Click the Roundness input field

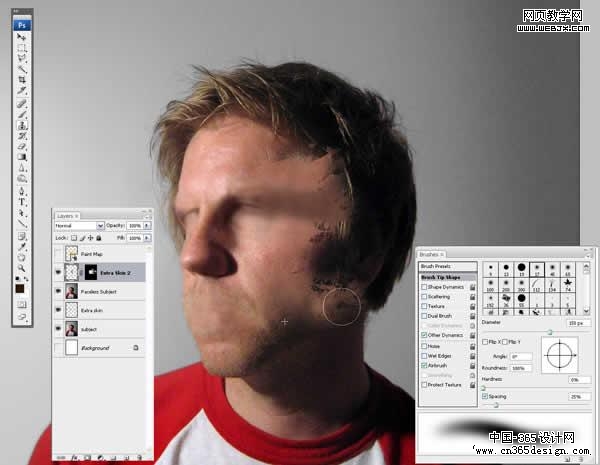pyautogui.click(x=521, y=368)
